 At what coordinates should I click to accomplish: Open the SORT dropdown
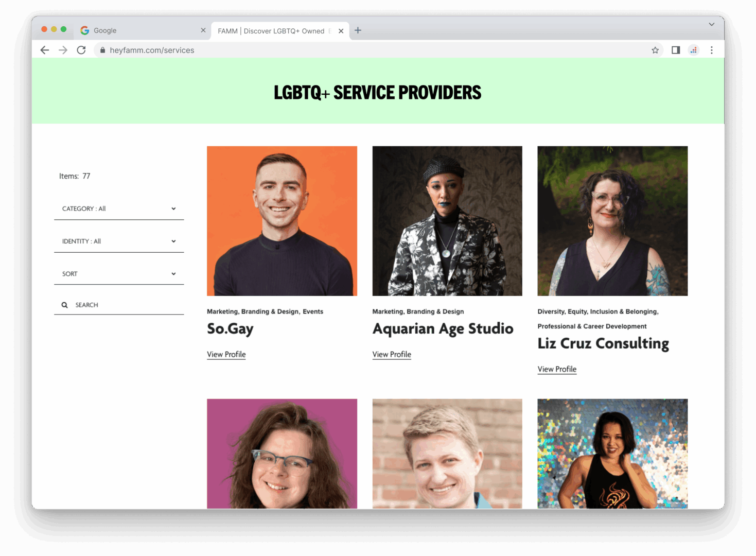click(x=119, y=273)
